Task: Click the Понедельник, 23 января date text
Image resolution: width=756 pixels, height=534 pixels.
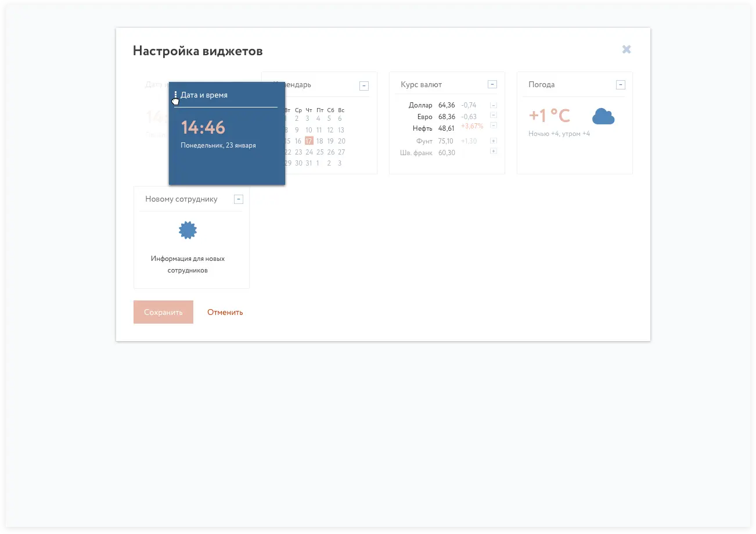Action: click(218, 145)
